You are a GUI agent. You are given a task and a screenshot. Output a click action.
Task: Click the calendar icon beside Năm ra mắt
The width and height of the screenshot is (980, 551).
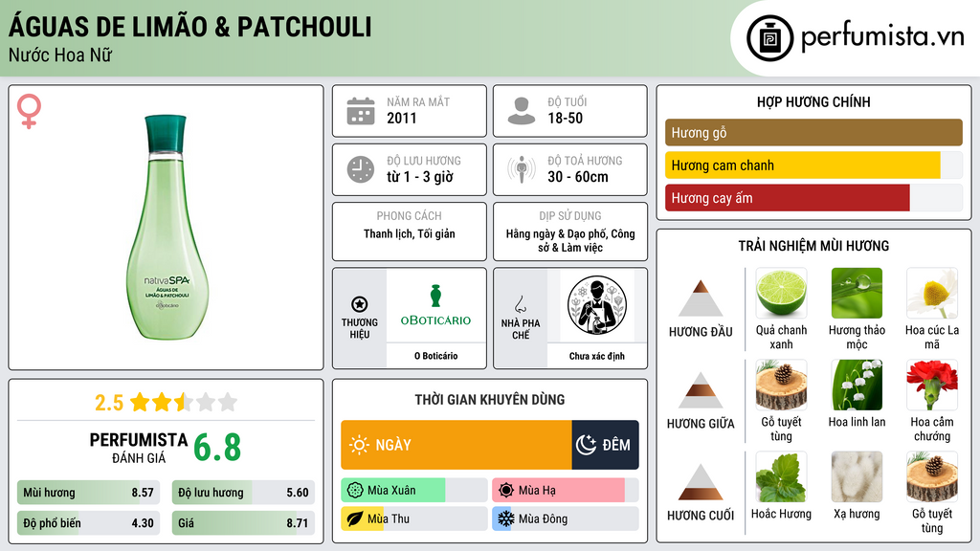[361, 111]
